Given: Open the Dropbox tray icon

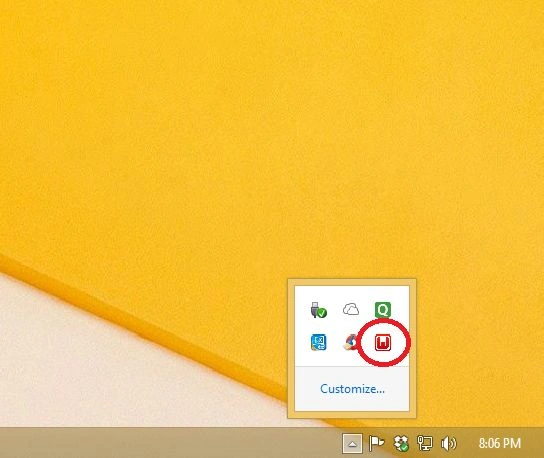Looking at the screenshot, I should pos(401,443).
